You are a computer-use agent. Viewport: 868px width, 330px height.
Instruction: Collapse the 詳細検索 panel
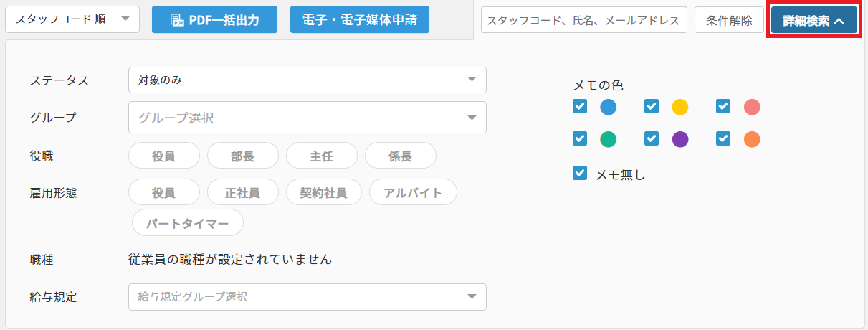click(x=814, y=21)
